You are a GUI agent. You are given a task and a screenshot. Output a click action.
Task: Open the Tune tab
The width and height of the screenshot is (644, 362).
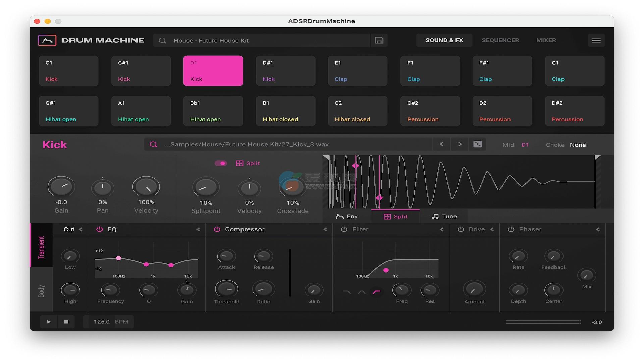[444, 216]
